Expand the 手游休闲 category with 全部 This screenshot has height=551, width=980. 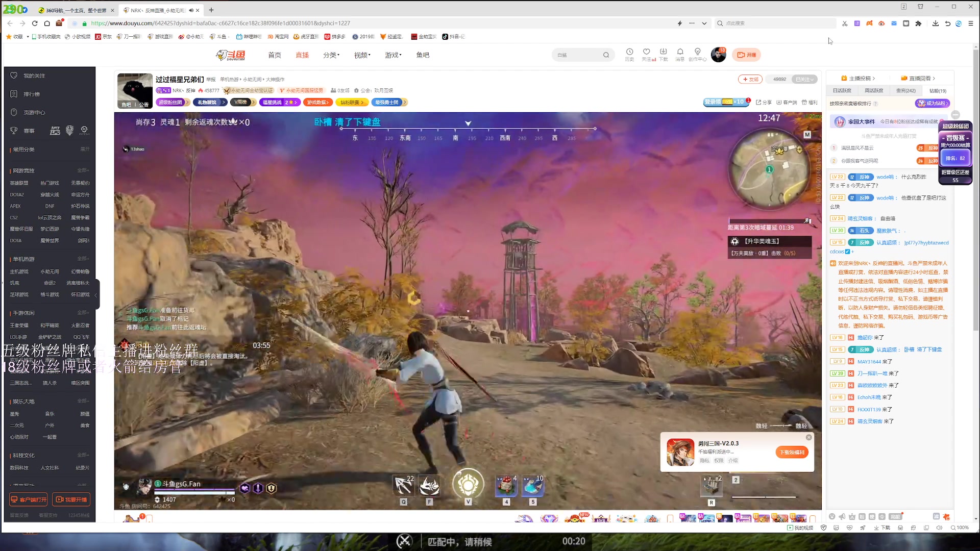point(83,313)
